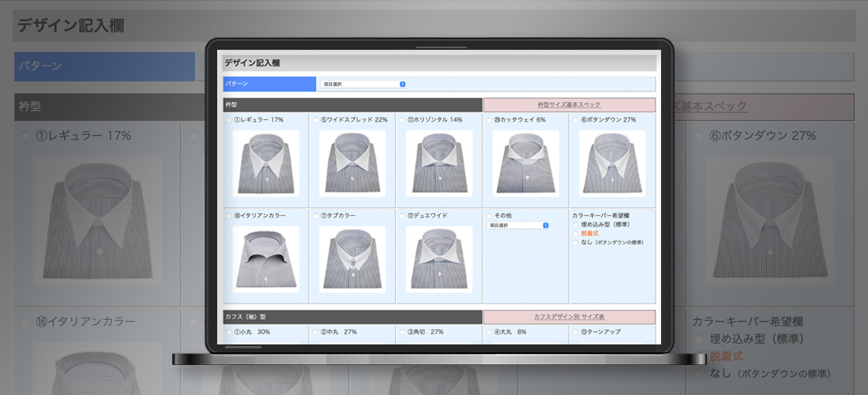Select the ⑦タブカラー collar radio button
The width and height of the screenshot is (868, 395).
(x=316, y=216)
